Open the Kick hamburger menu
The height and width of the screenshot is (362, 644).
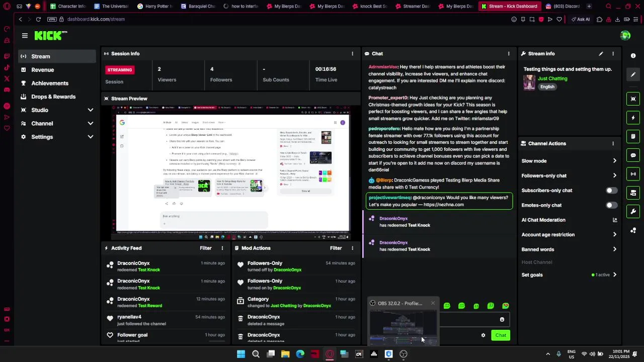(x=25, y=36)
